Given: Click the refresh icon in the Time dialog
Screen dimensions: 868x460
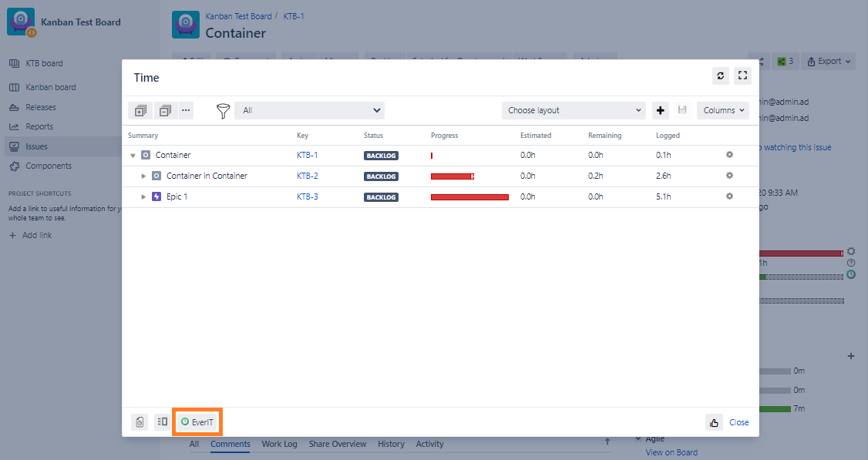Looking at the screenshot, I should (x=720, y=76).
